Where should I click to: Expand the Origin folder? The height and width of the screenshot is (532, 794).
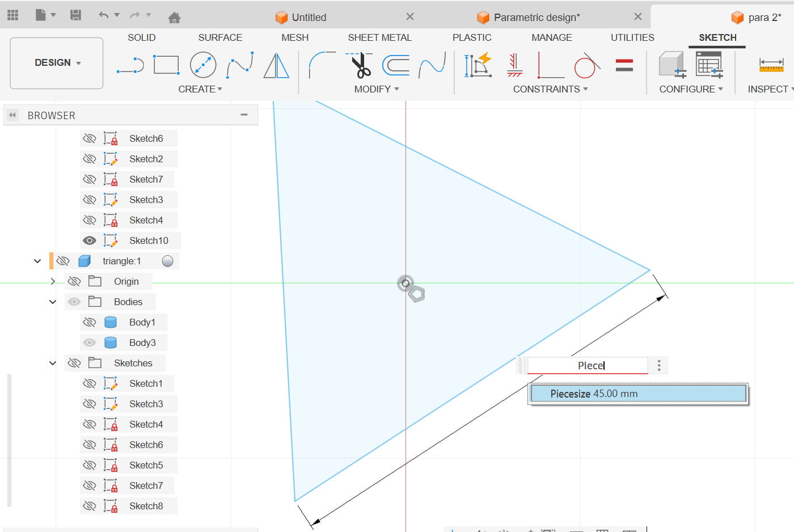coord(53,281)
